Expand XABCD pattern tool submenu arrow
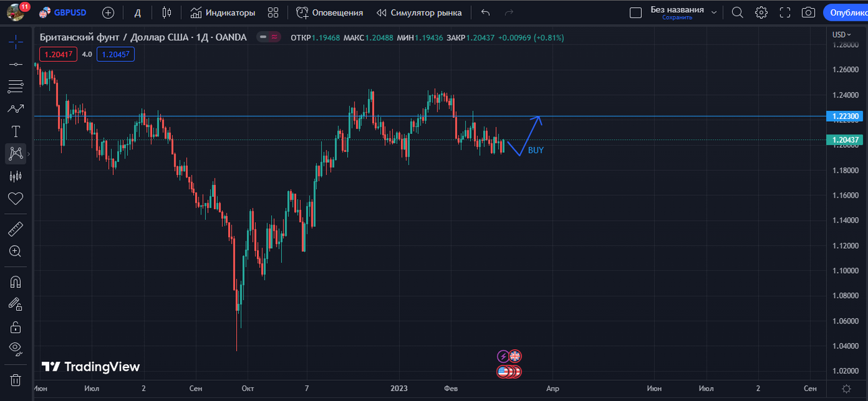Viewport: 868px width, 401px height. (28, 154)
